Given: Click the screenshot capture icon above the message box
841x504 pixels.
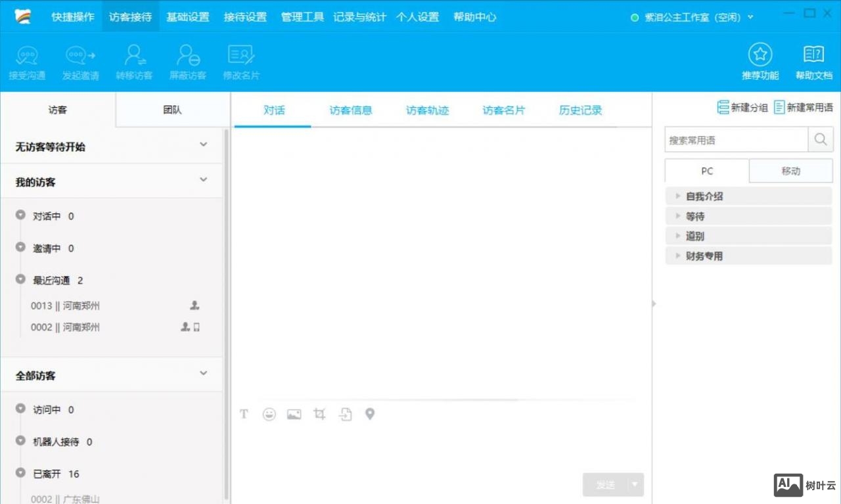Looking at the screenshot, I should coord(319,414).
